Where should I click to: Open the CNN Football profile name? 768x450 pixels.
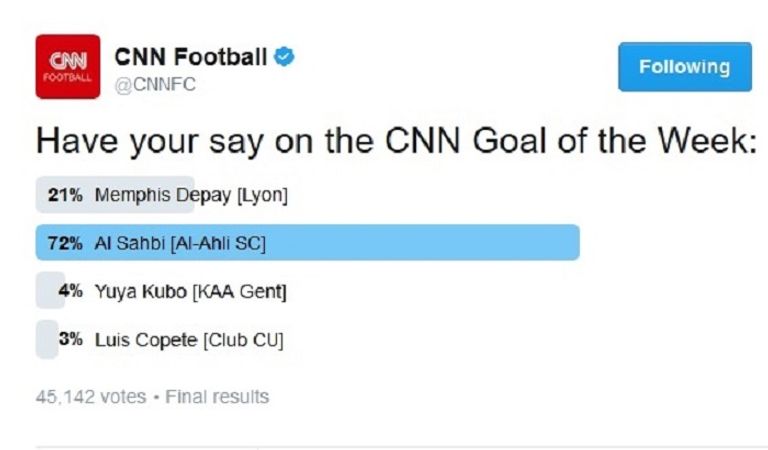pyautogui.click(x=191, y=57)
